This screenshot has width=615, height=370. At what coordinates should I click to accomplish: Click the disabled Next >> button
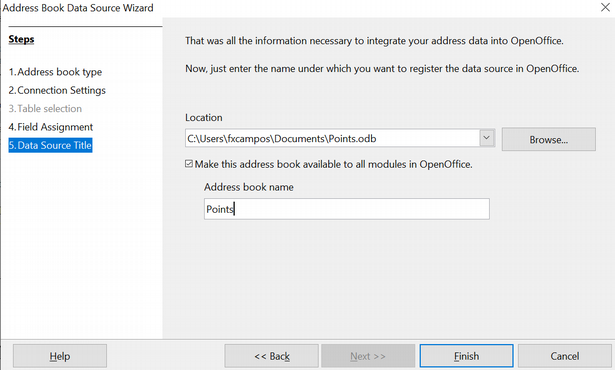pos(368,356)
